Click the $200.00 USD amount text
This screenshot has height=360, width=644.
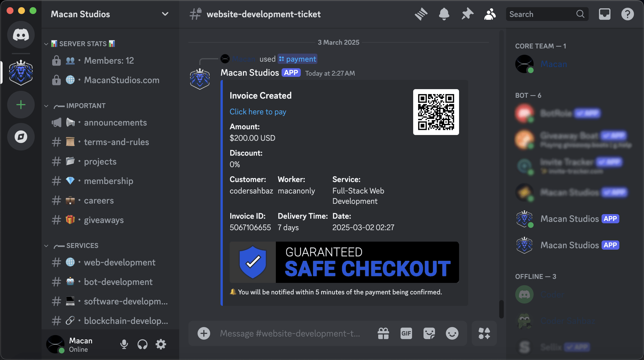click(252, 138)
